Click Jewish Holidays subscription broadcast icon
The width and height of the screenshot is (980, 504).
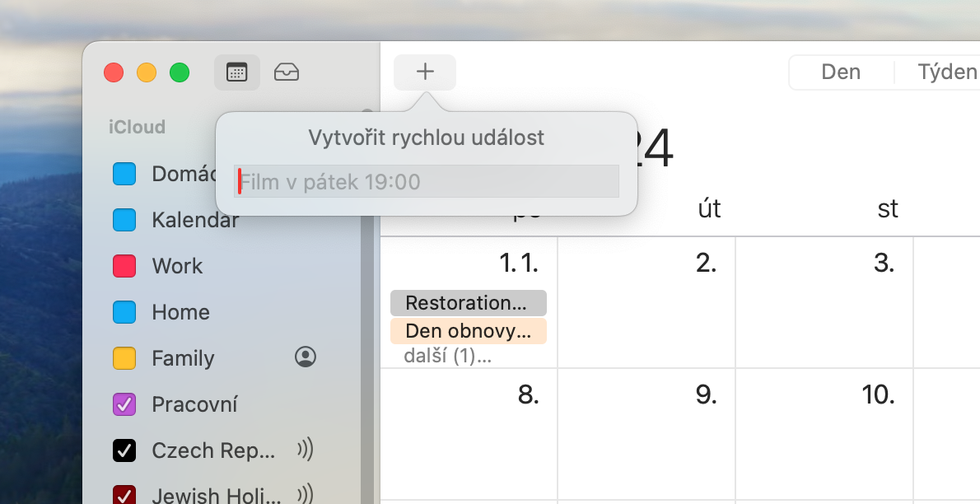coord(306,494)
